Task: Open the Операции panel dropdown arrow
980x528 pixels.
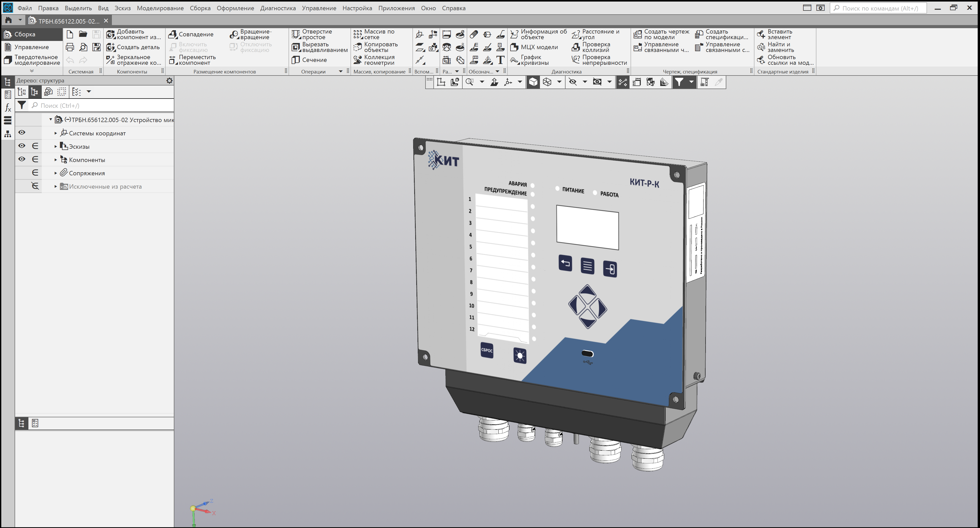Action: [x=340, y=71]
